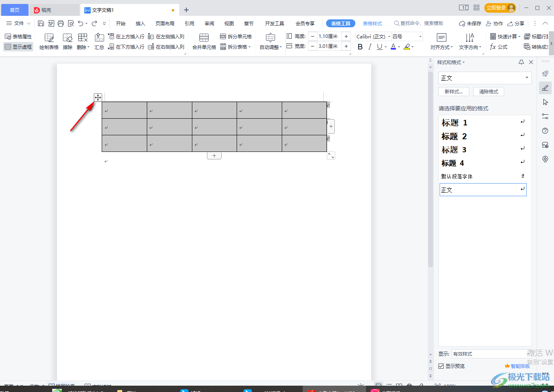This screenshot has height=392, width=554.
Task: Open the rocket icon in right sidebar
Action: coord(545,74)
